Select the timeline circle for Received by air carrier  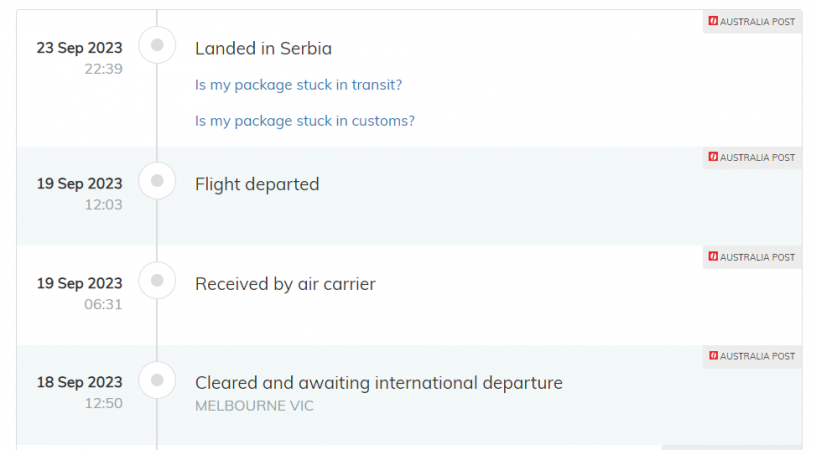(157, 281)
